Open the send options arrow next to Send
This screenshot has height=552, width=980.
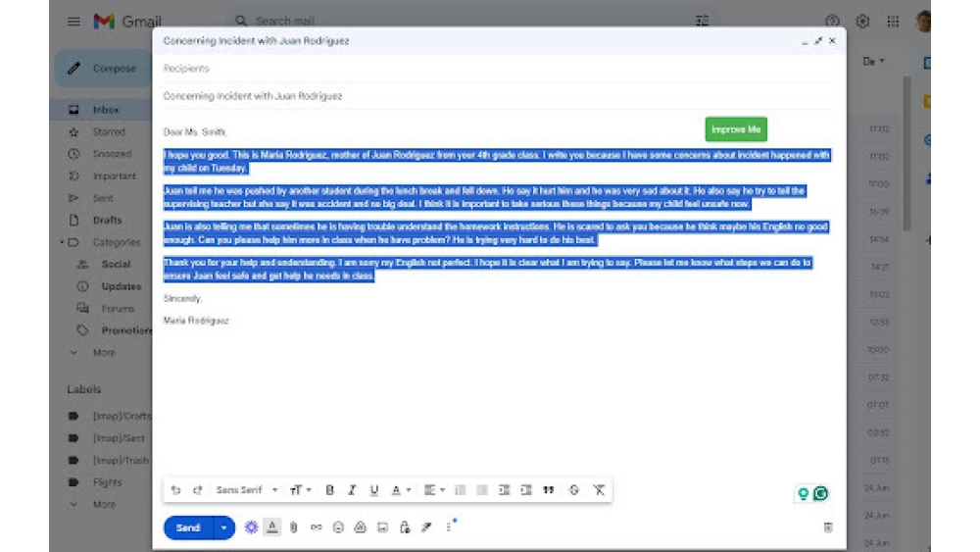(x=223, y=527)
